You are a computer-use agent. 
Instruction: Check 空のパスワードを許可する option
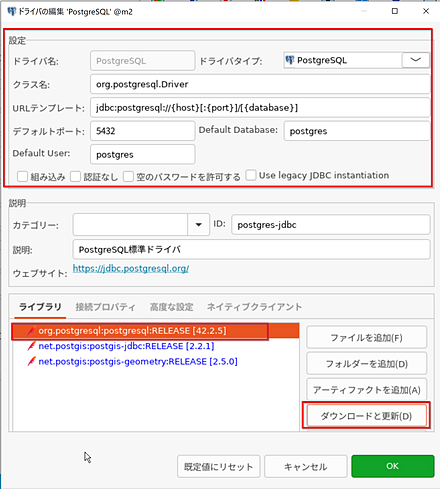click(x=128, y=176)
